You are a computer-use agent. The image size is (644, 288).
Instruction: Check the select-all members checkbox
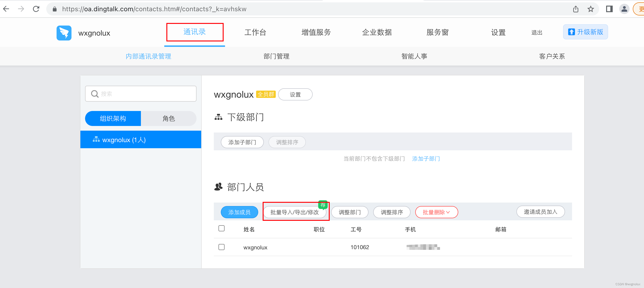(221, 228)
